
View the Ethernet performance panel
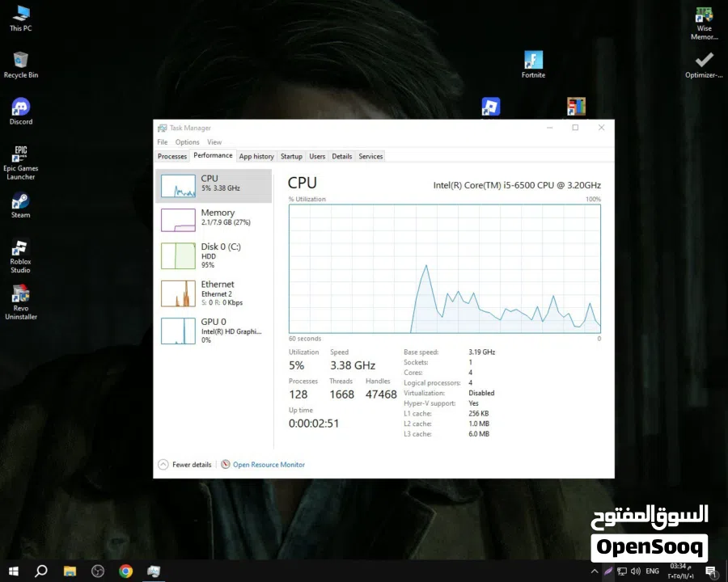pyautogui.click(x=214, y=293)
